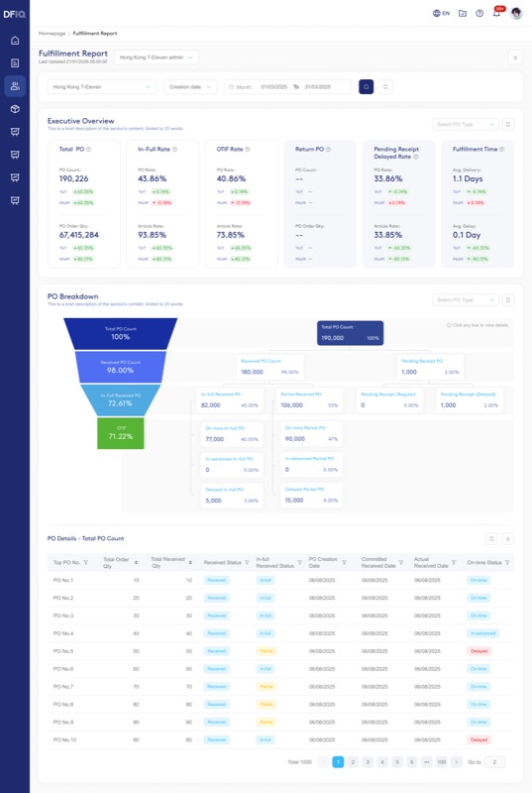
Task: Go to page 4 in pagination
Action: coord(382,761)
